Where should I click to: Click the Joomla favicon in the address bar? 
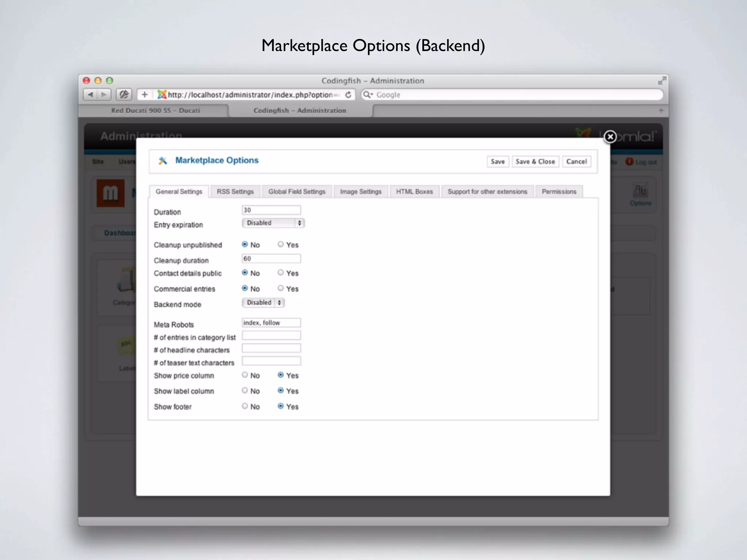coord(162,95)
